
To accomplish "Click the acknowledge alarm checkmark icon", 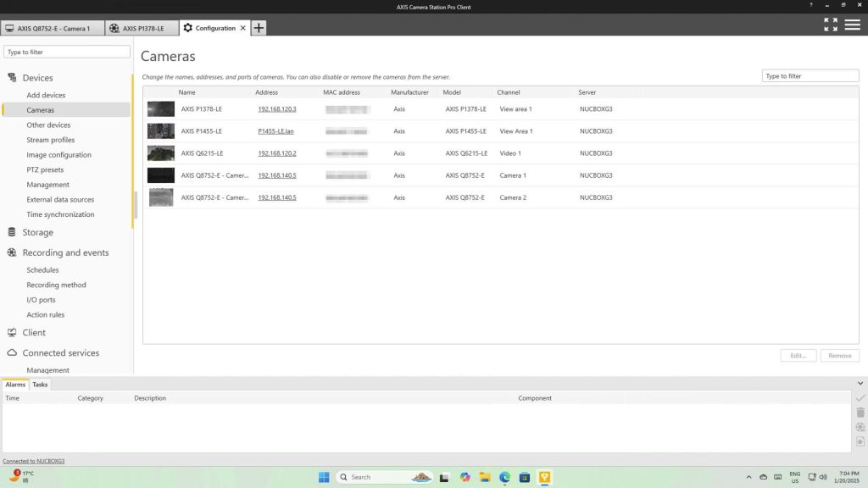I will (860, 398).
